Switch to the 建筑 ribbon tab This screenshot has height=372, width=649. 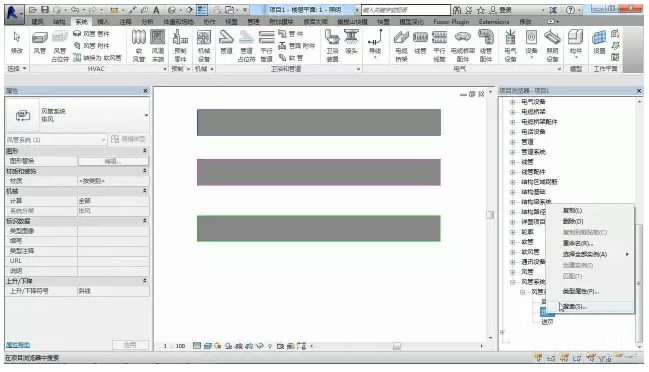click(x=38, y=22)
